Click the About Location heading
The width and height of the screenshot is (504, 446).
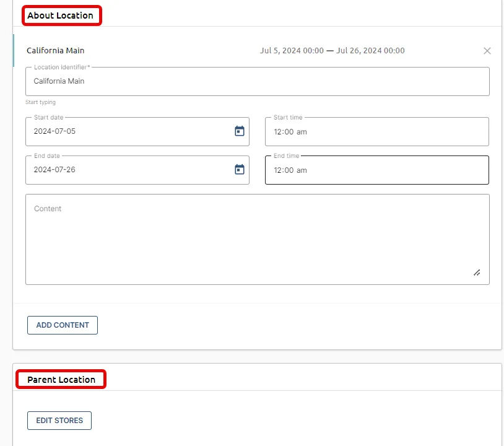[x=61, y=15]
